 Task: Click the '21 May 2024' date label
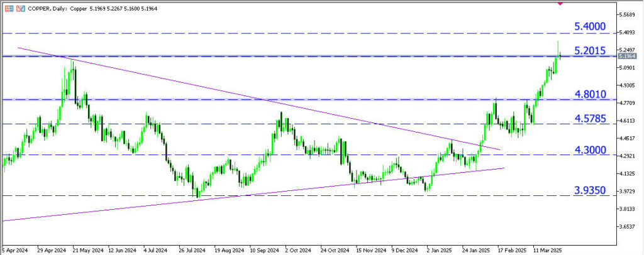pyautogui.click(x=87, y=248)
